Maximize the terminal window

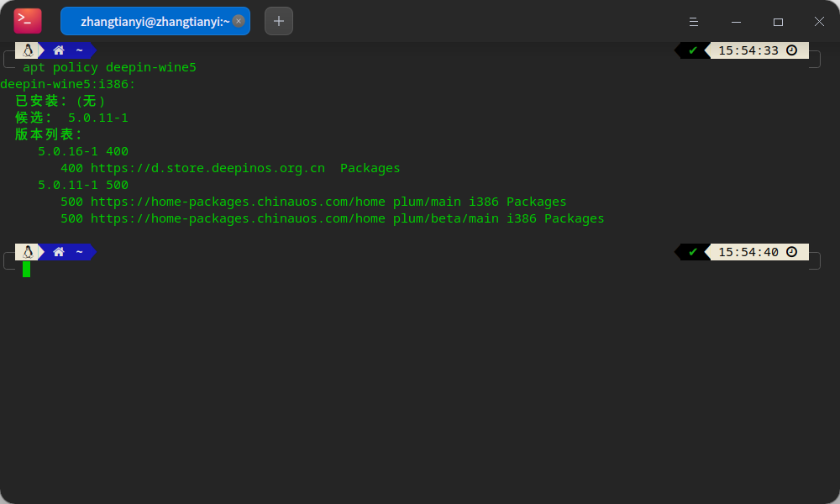pos(779,22)
